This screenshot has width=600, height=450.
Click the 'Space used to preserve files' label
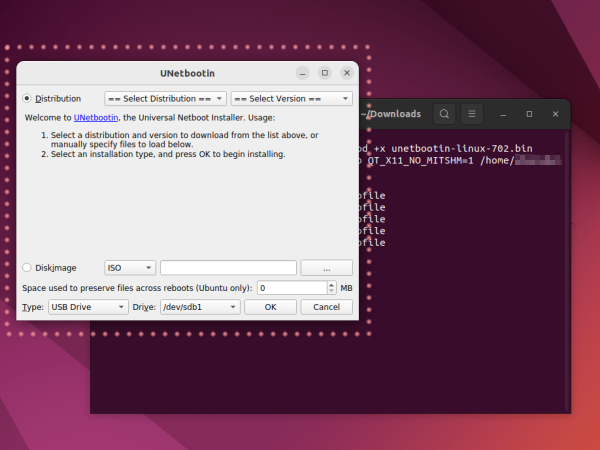[137, 288]
